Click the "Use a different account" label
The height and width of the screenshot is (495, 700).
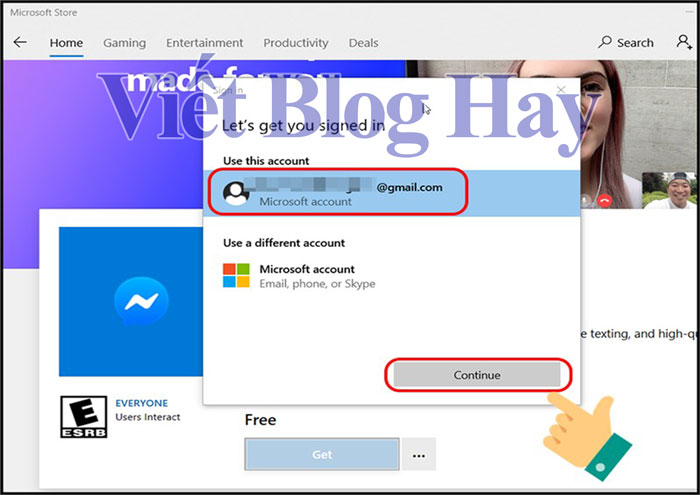284,243
